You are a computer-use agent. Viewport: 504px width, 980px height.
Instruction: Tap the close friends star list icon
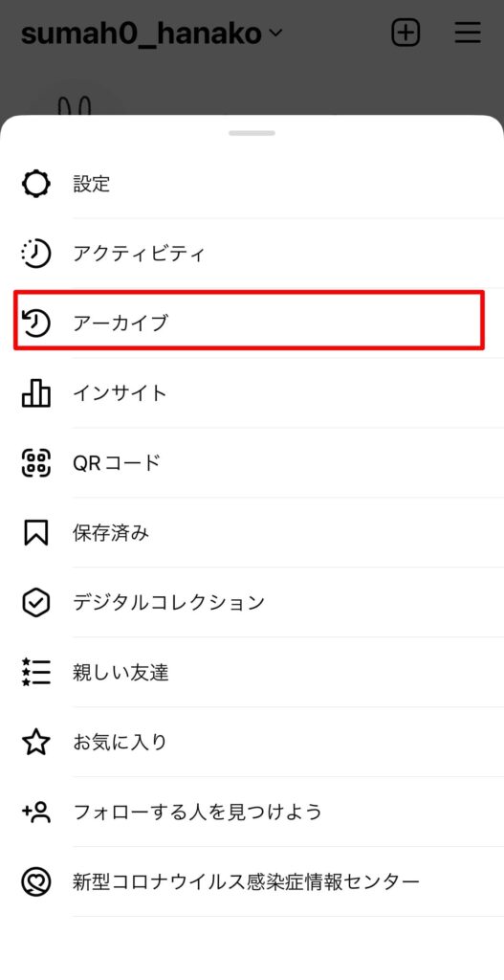click(x=36, y=673)
